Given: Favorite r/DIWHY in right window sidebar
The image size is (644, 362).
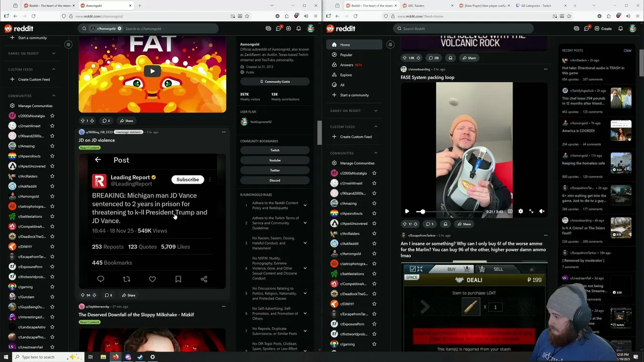Looking at the screenshot, I should pos(374,304).
